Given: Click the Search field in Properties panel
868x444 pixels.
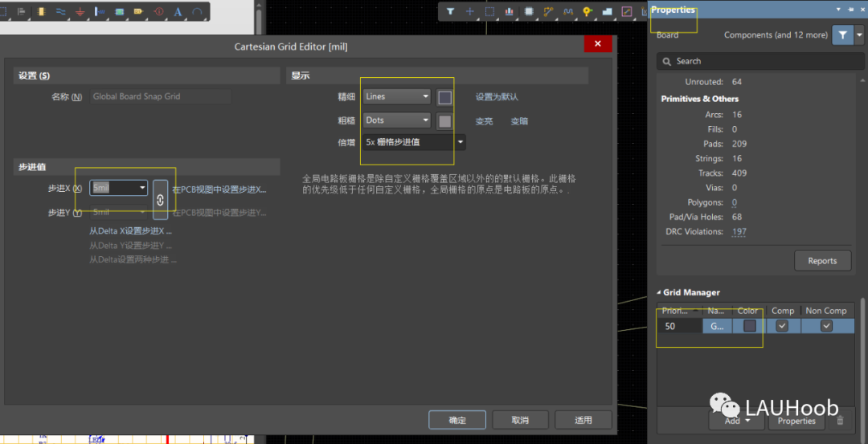Looking at the screenshot, I should (760, 61).
